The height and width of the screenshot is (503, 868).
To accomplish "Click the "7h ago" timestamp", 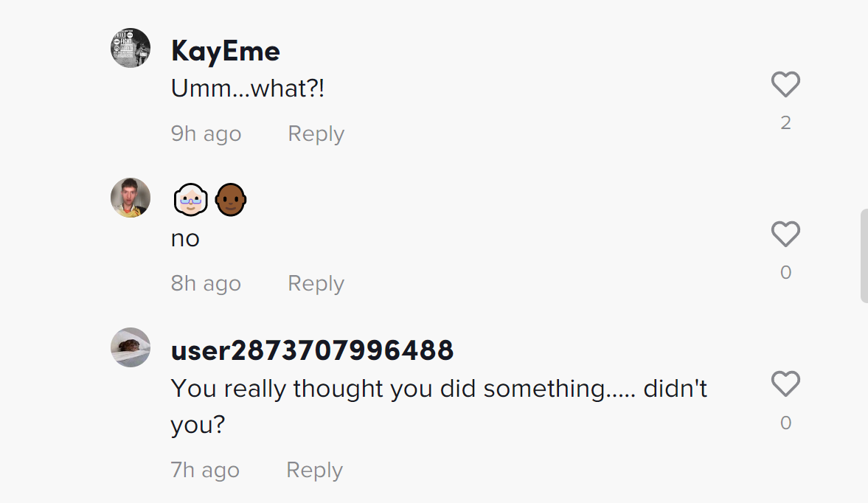I will click(205, 470).
